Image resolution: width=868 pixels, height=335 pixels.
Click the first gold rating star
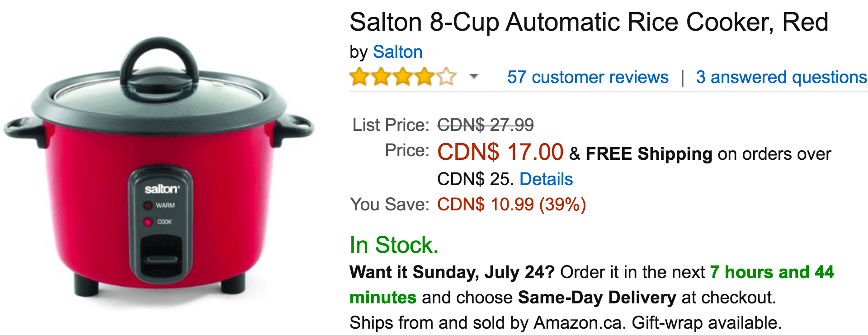point(360,77)
